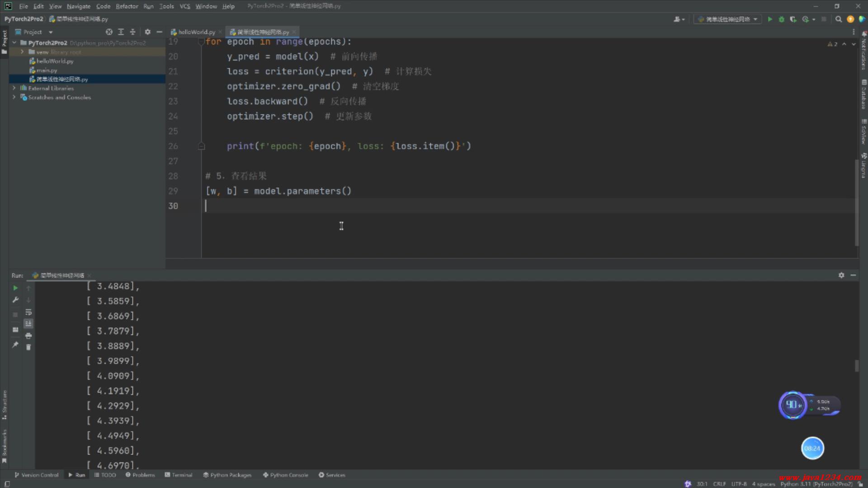Run with Coverage icon

pyautogui.click(x=793, y=19)
